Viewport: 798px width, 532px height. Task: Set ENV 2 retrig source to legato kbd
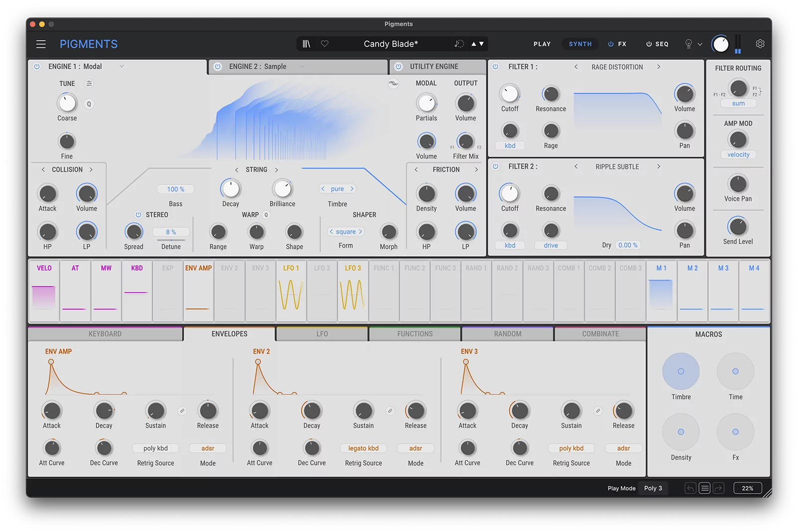(363, 448)
